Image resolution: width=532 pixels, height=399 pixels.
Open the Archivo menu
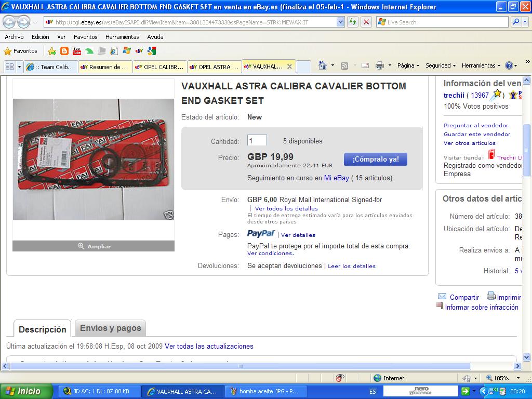14,37
